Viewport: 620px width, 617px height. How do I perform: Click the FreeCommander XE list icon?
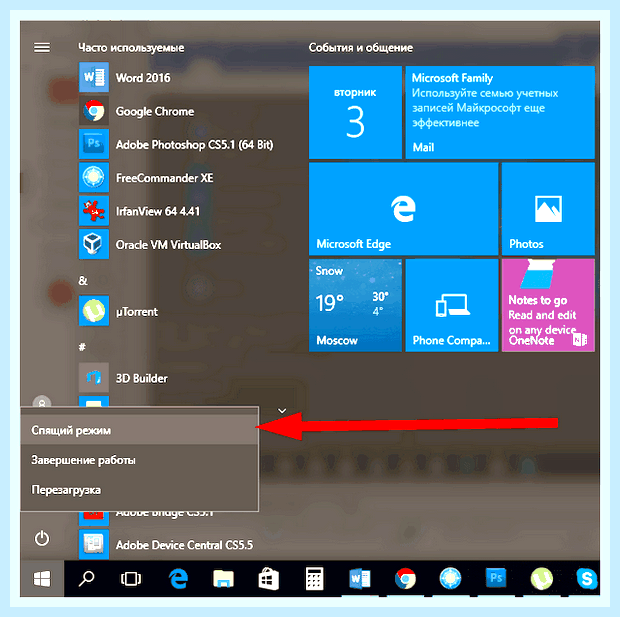coord(94,177)
